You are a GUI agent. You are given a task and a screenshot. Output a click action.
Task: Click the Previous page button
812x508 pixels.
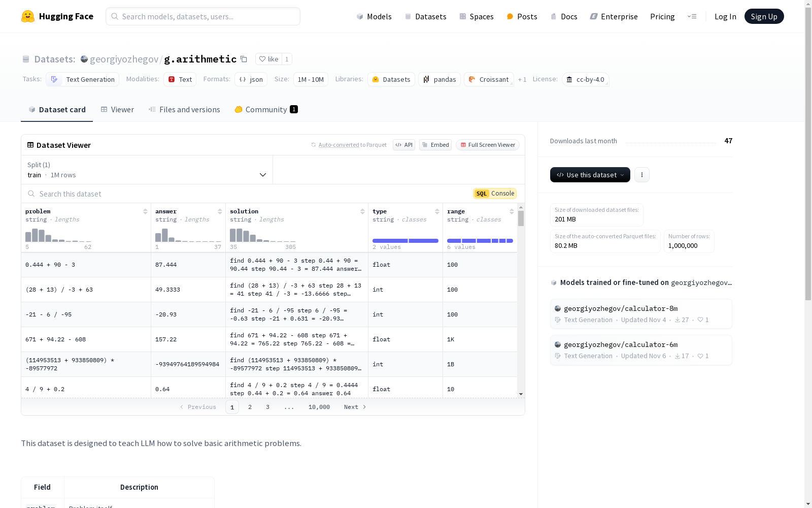198,407
